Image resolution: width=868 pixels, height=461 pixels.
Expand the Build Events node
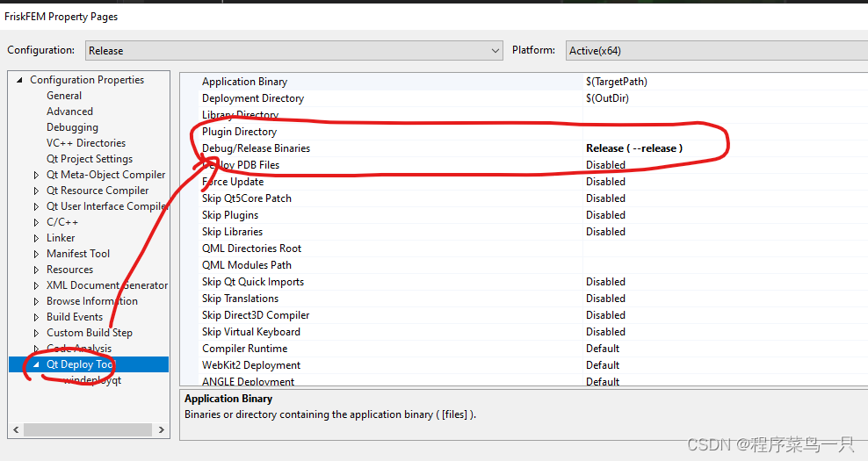(x=36, y=317)
